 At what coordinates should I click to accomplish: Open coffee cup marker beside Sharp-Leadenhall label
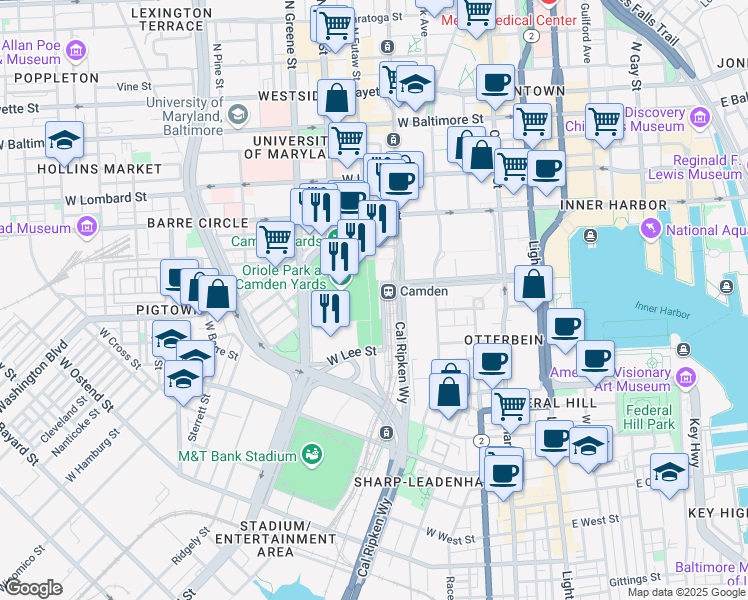click(504, 474)
